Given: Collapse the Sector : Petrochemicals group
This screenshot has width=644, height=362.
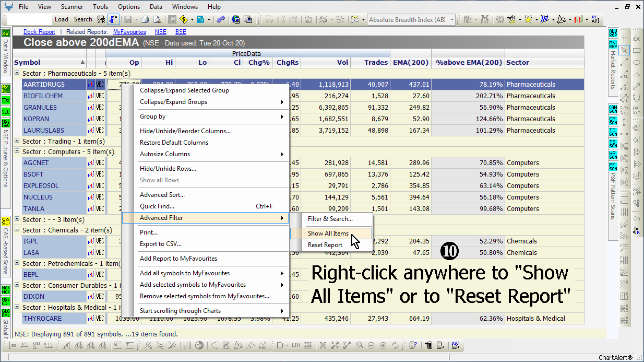Looking at the screenshot, I should (17, 264).
